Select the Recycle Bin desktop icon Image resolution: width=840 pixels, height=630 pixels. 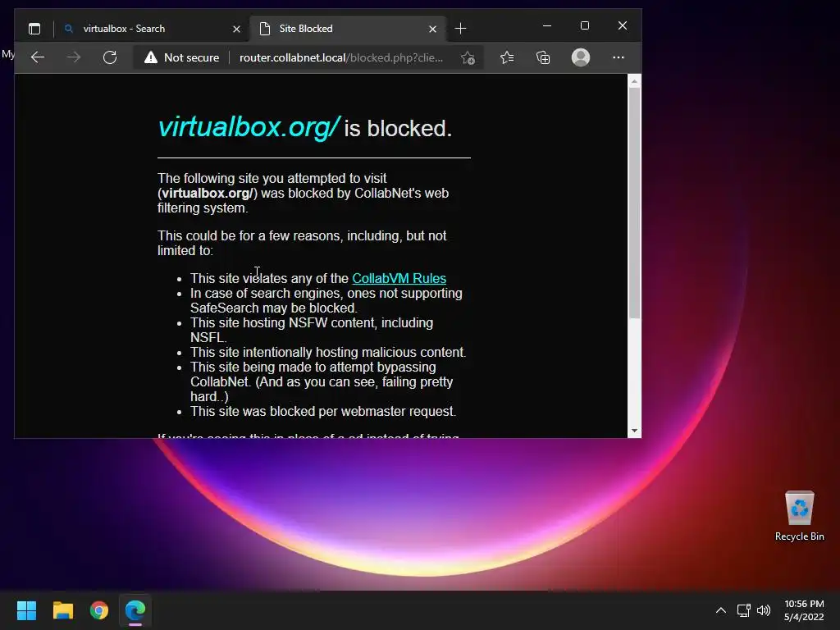pos(799,516)
